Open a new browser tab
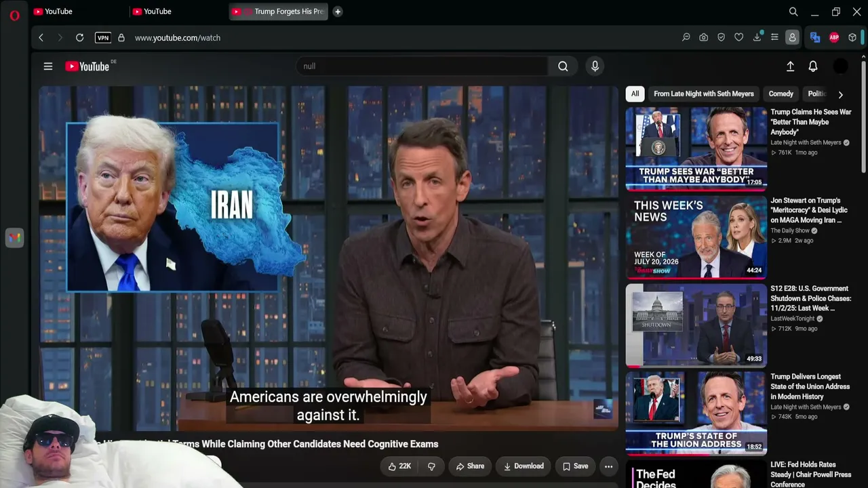 pos(338,12)
